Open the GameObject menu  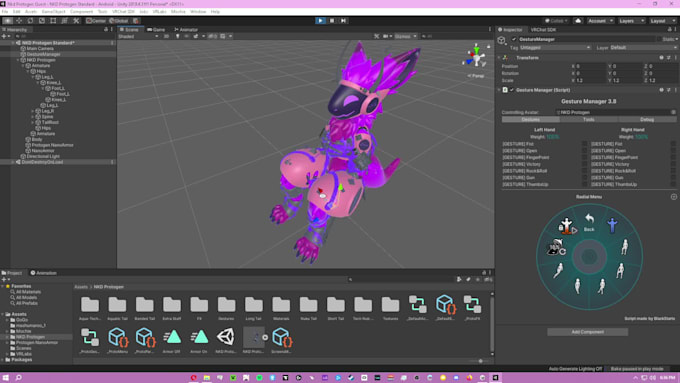coord(54,12)
